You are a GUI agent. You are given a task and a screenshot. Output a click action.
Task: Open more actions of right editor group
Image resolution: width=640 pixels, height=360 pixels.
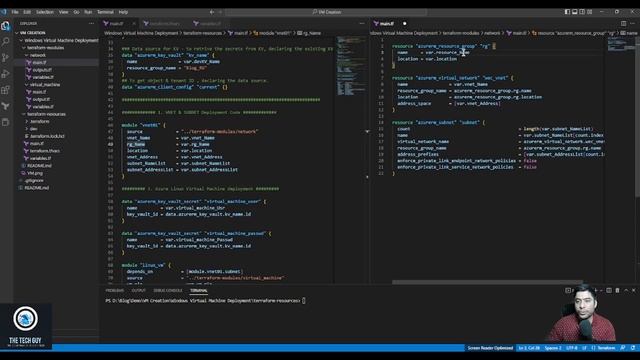(x=632, y=24)
